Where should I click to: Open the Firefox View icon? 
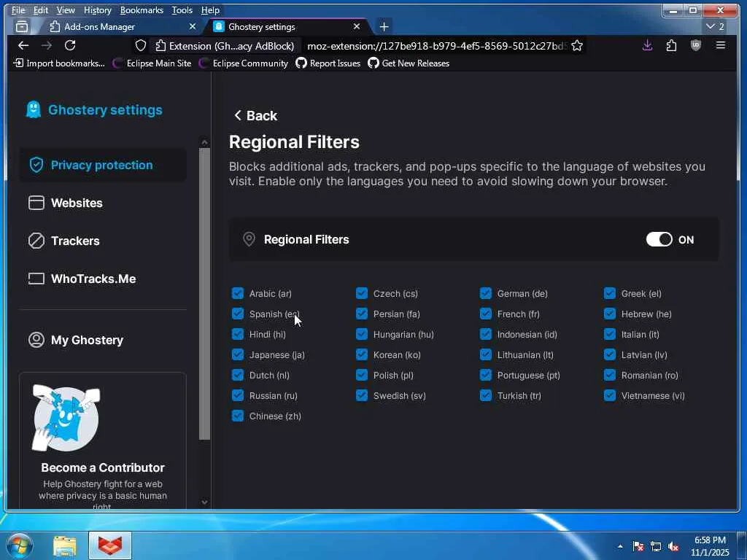click(22, 27)
